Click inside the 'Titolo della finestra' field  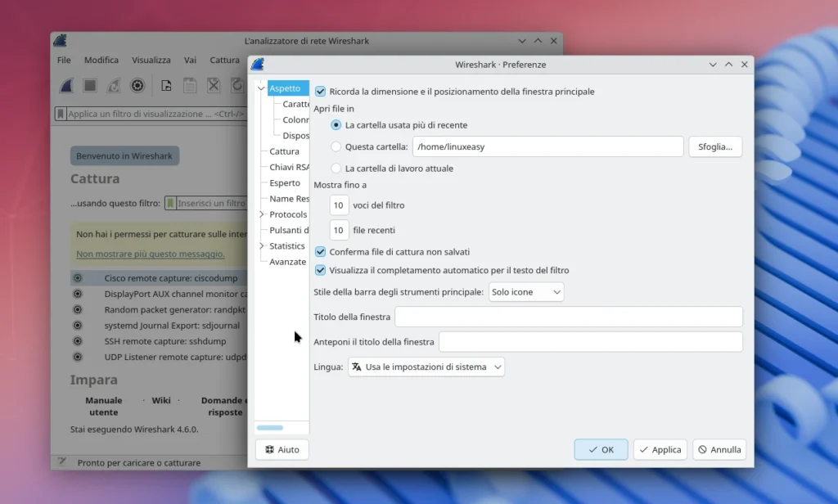tap(568, 317)
